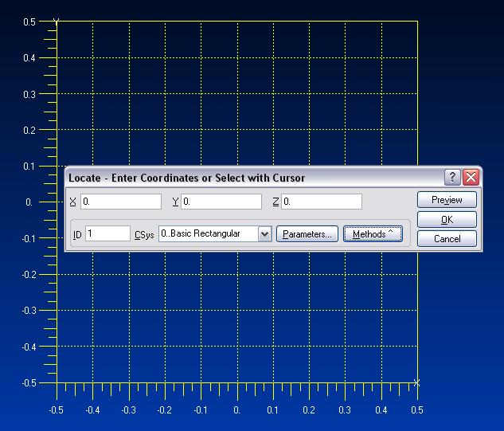Open the Parameters dialog

coord(307,234)
